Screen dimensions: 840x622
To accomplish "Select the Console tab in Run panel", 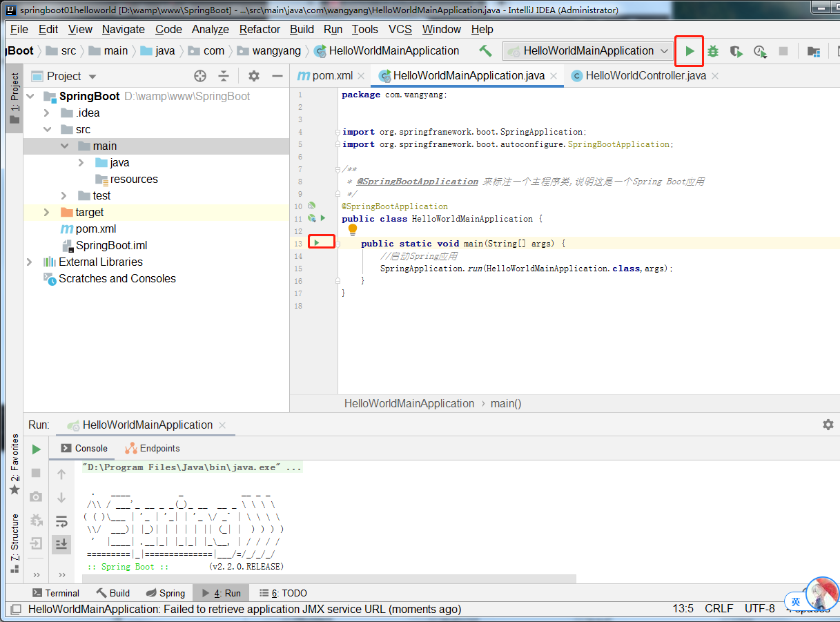I will pyautogui.click(x=84, y=448).
